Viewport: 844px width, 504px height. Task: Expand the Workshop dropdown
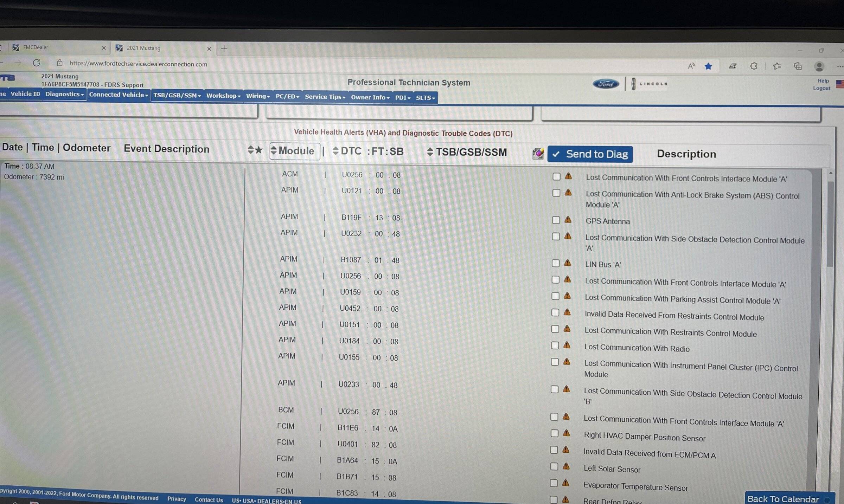pos(223,96)
